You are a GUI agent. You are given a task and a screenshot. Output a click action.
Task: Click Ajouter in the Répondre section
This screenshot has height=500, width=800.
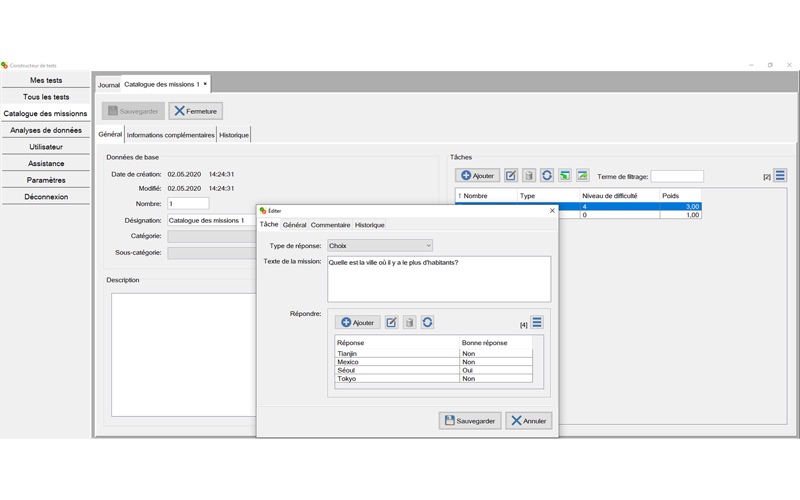(x=358, y=322)
